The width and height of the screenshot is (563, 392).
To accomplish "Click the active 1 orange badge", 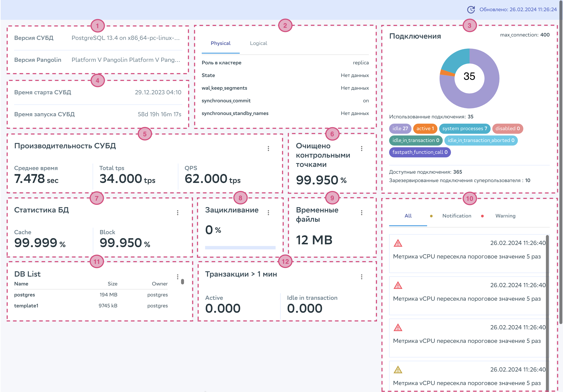I will coord(425,128).
